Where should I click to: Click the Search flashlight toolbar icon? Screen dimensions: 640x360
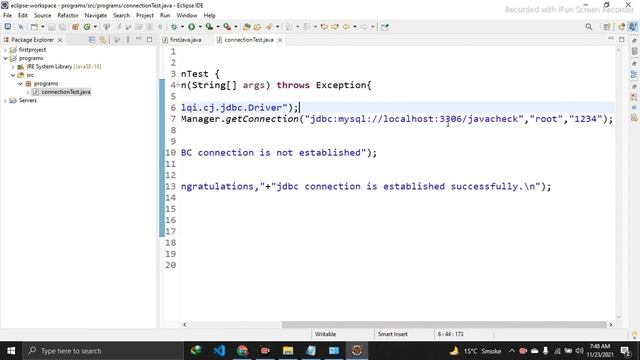pyautogui.click(x=269, y=27)
